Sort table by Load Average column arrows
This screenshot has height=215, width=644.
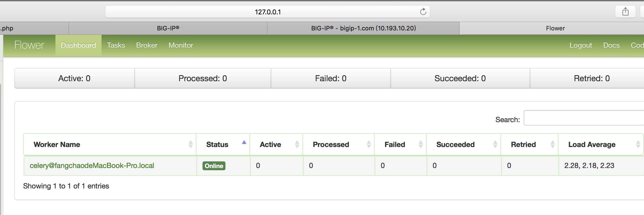click(x=638, y=144)
